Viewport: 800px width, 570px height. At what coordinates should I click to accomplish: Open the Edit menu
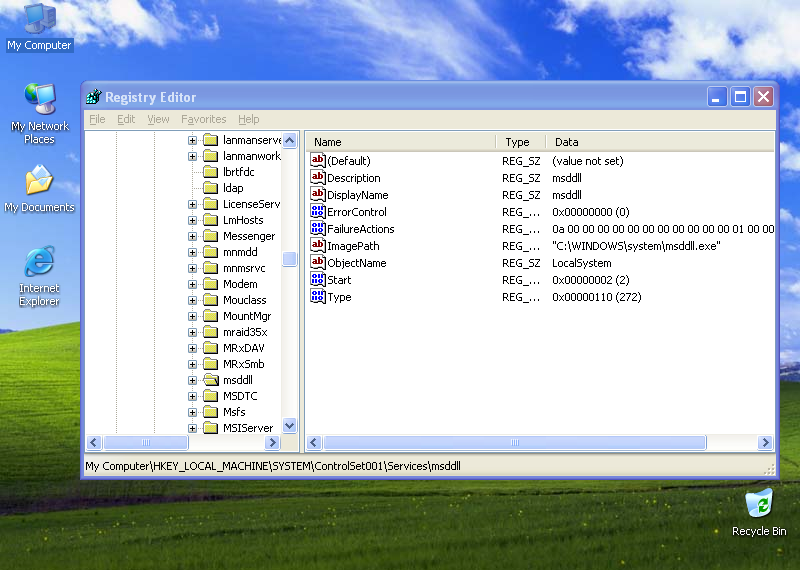point(126,119)
